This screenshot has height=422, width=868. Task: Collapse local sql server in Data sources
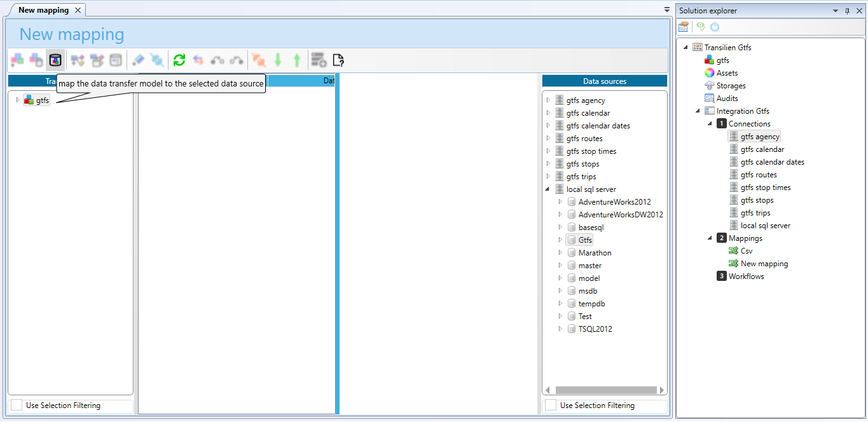548,189
